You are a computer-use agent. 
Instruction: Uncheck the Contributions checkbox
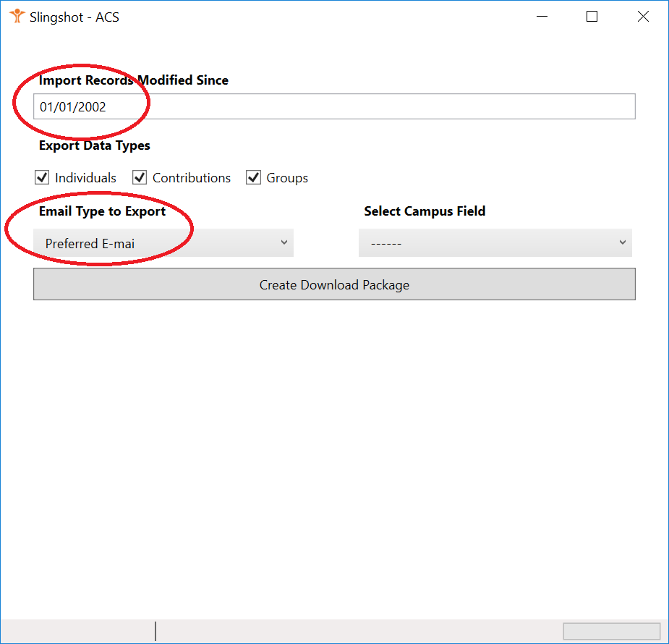coord(140,177)
